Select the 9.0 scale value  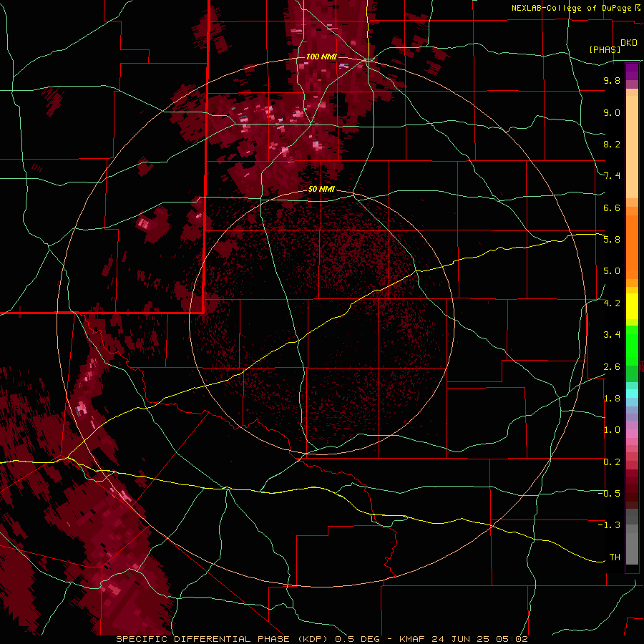[612, 112]
